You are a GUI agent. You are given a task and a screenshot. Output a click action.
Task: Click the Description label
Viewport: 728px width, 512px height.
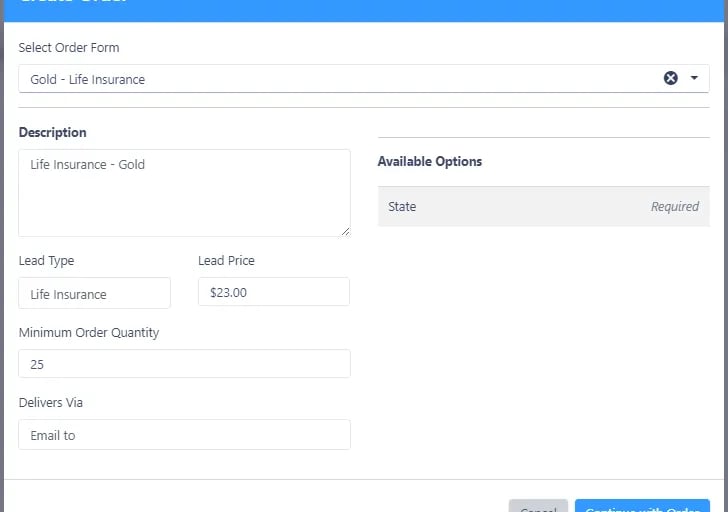(x=53, y=132)
